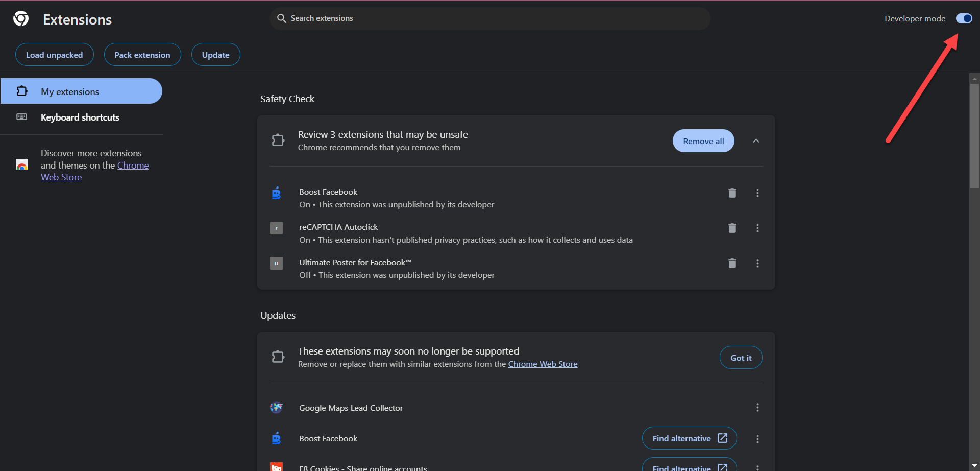This screenshot has height=471, width=980.
Task: Disable Developer mode
Action: click(x=964, y=18)
